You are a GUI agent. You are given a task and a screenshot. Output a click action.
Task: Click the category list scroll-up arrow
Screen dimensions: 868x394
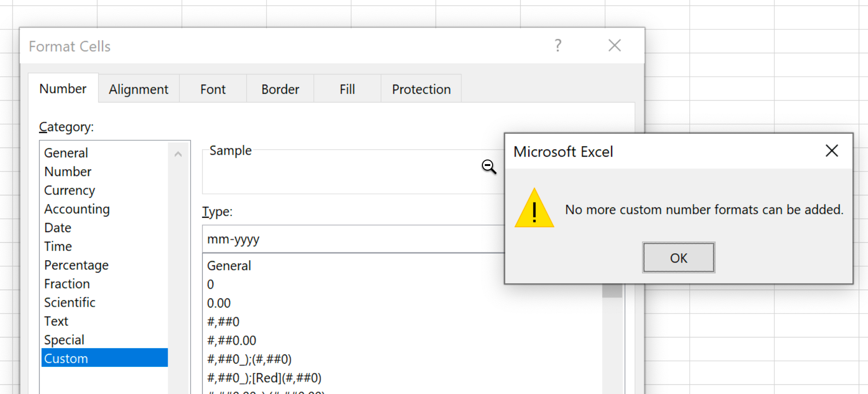pyautogui.click(x=178, y=154)
